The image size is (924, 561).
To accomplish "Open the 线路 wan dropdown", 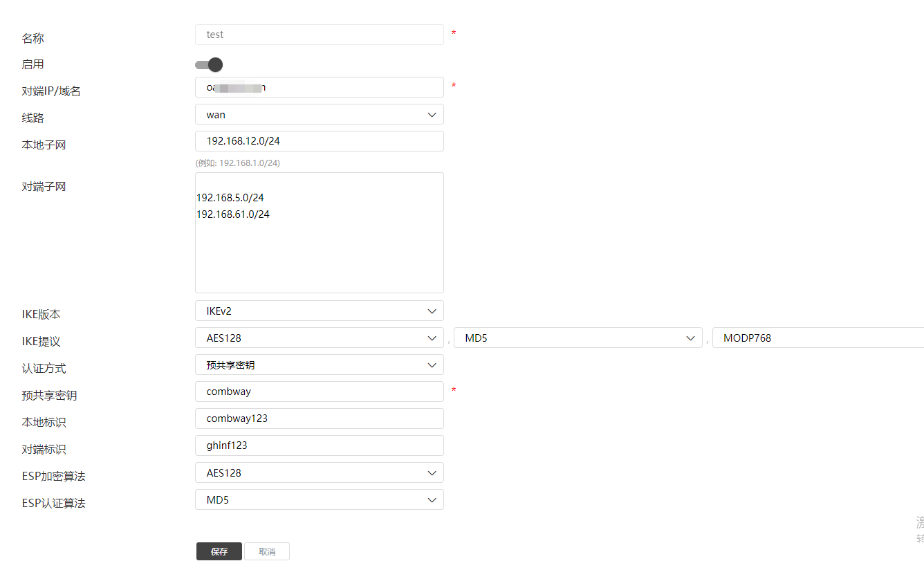I will tap(319, 114).
